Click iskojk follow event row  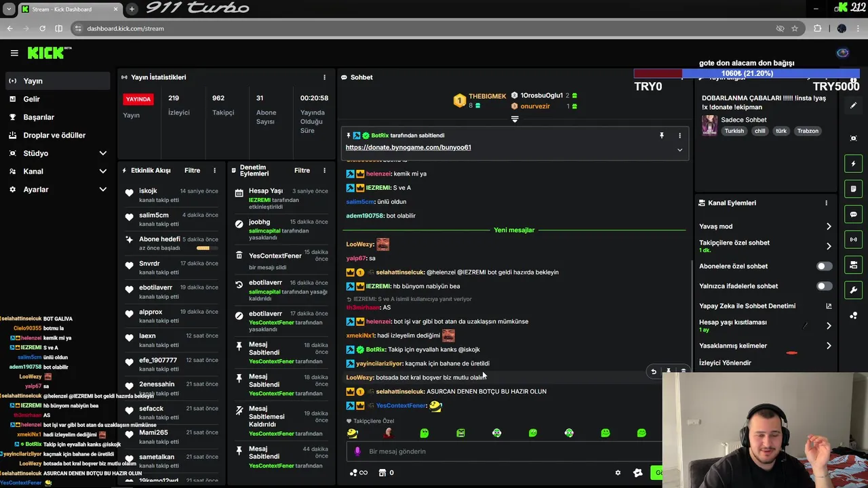point(170,195)
